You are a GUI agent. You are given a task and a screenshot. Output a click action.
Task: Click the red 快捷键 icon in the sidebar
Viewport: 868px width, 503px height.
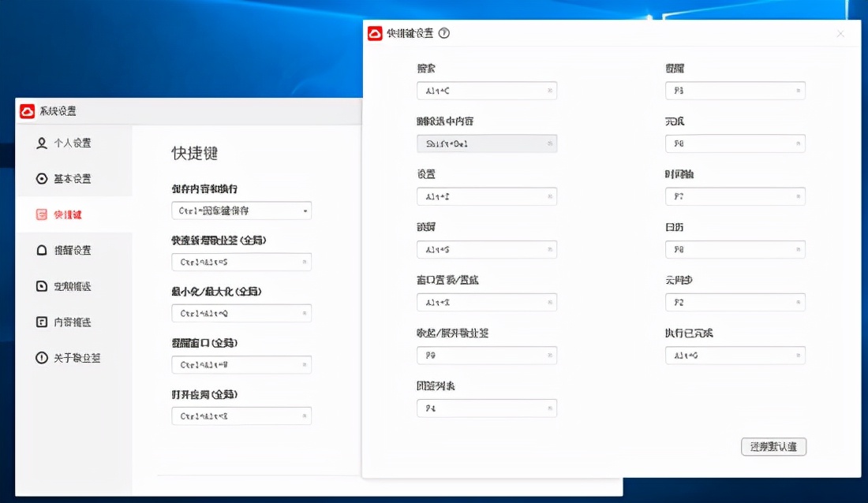tap(43, 214)
